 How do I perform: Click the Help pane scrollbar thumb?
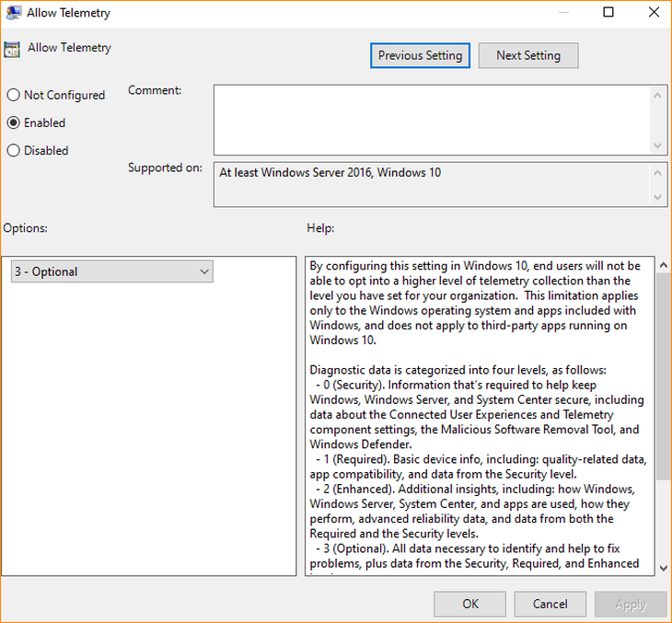tap(664, 376)
